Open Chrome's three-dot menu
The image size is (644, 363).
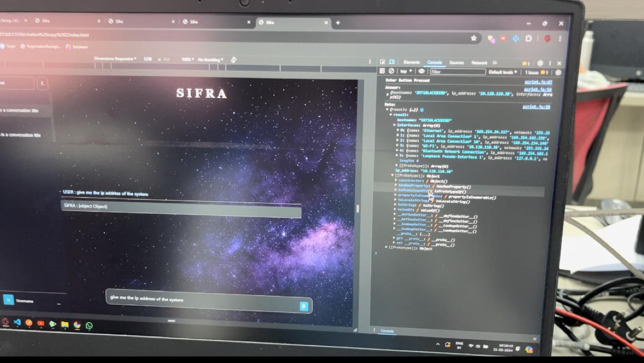pyautogui.click(x=560, y=39)
